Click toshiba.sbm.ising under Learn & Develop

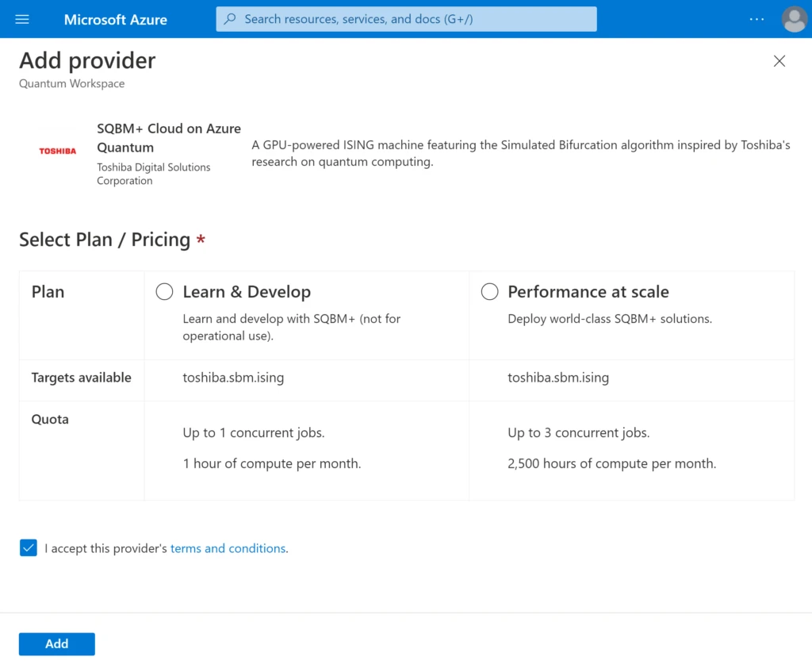pos(233,377)
